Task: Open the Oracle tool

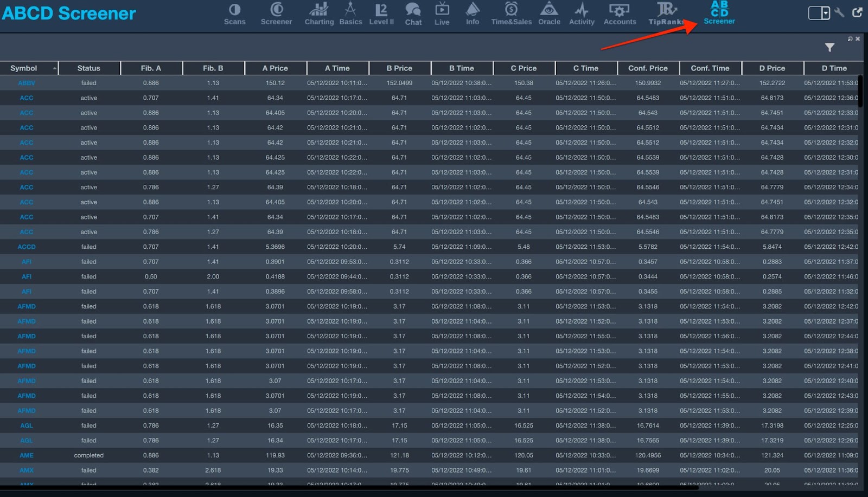Action: pos(549,14)
